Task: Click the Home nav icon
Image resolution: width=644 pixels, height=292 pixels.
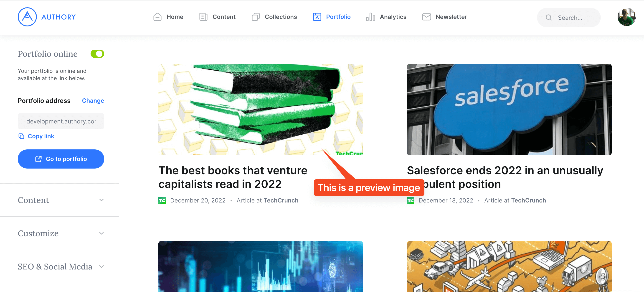Action: (157, 17)
